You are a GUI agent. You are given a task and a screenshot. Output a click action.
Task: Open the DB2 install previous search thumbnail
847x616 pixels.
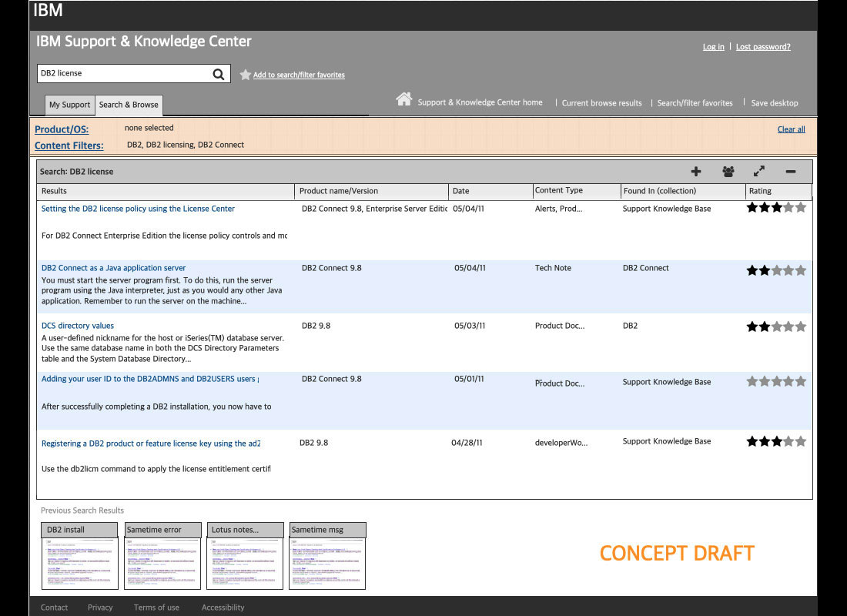click(80, 563)
